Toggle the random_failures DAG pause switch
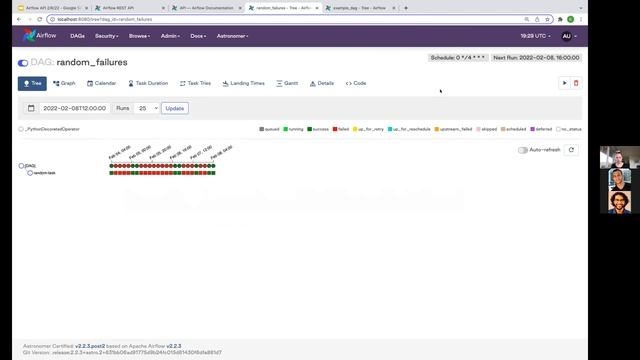 tap(23, 63)
